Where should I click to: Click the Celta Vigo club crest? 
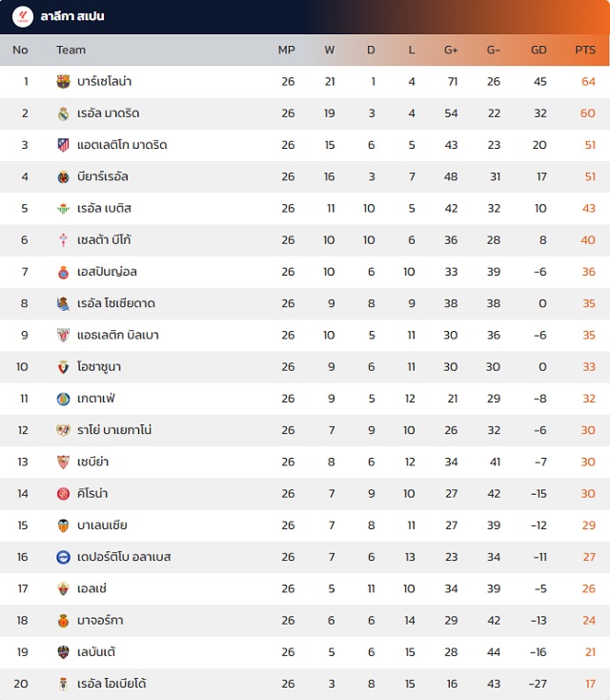[64, 240]
